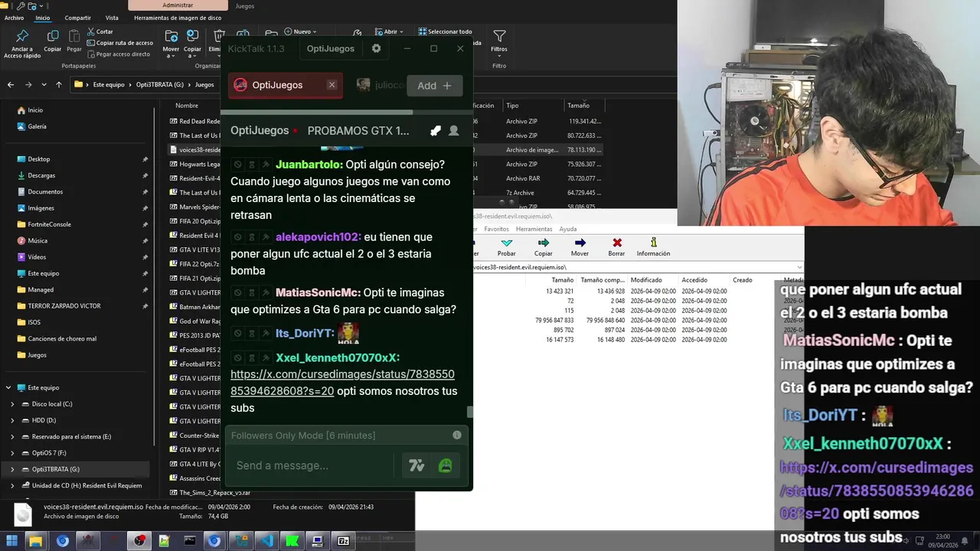Image resolution: width=980 pixels, height=551 pixels.
Task: Click Copiar in Explorer ribbon clipboard group
Action: [52, 42]
